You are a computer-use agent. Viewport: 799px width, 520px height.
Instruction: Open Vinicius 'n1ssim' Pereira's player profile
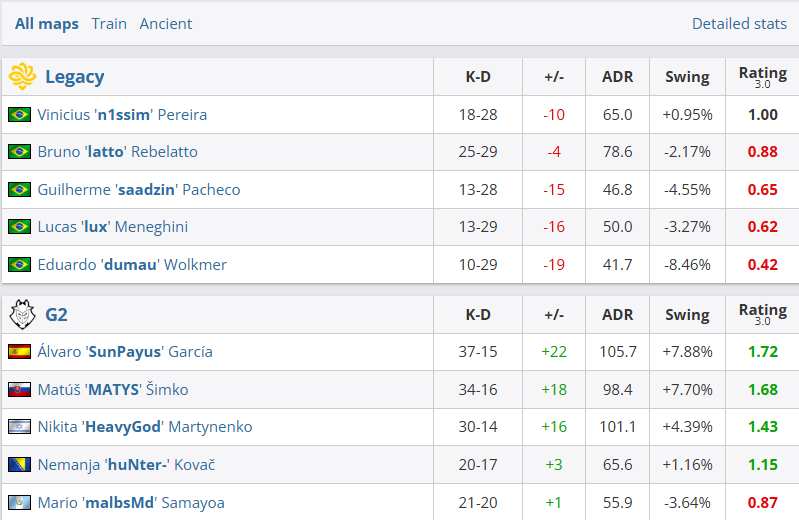coord(122,114)
